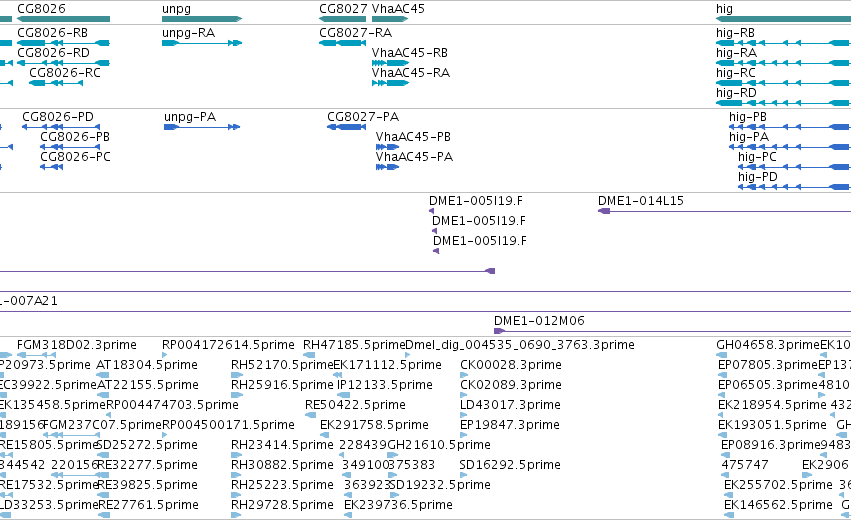Open the hig-RC transcript label
Screen dimensions: 851x520
pos(735,73)
